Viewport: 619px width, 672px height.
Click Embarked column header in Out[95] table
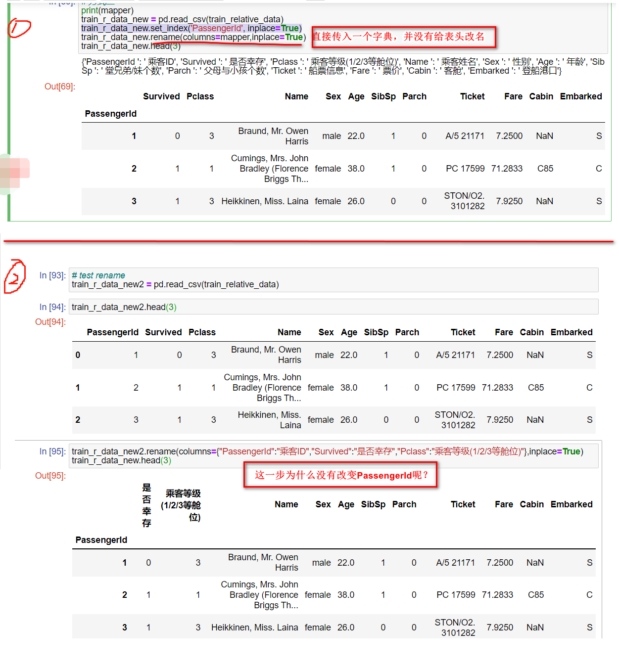click(x=571, y=504)
